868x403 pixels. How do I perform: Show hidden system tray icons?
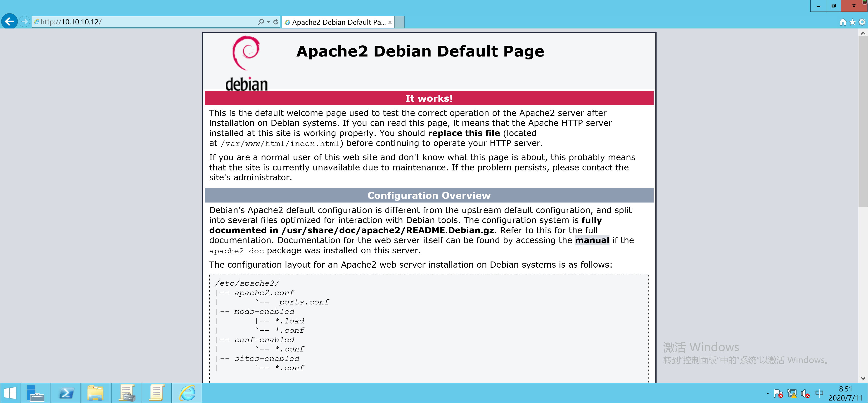[768, 393]
